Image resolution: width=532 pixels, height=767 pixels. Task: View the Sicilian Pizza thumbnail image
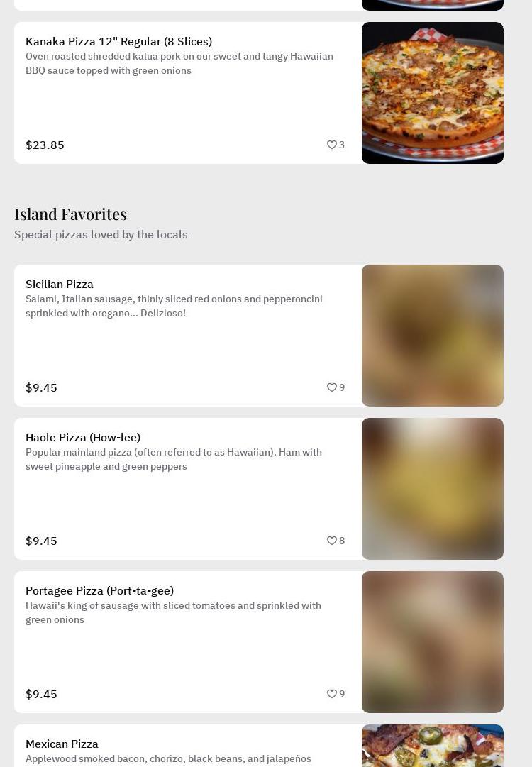[x=432, y=336]
